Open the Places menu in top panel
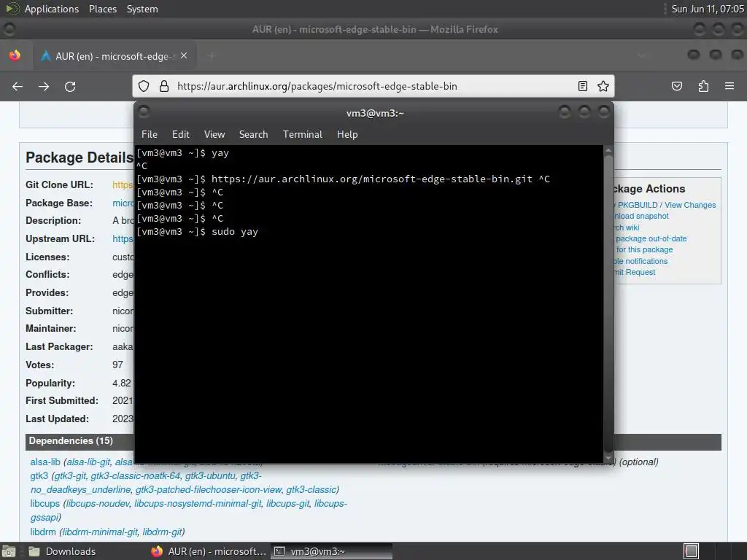747x560 pixels. point(102,9)
